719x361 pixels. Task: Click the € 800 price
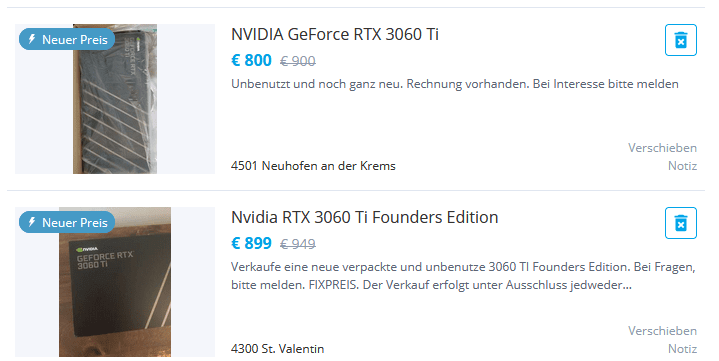click(x=251, y=60)
